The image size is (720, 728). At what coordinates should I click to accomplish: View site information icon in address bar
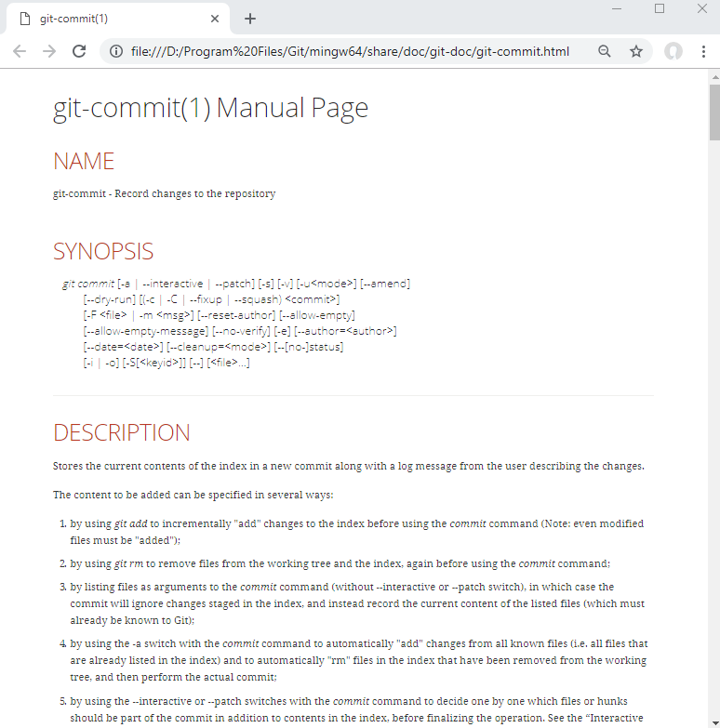(116, 51)
